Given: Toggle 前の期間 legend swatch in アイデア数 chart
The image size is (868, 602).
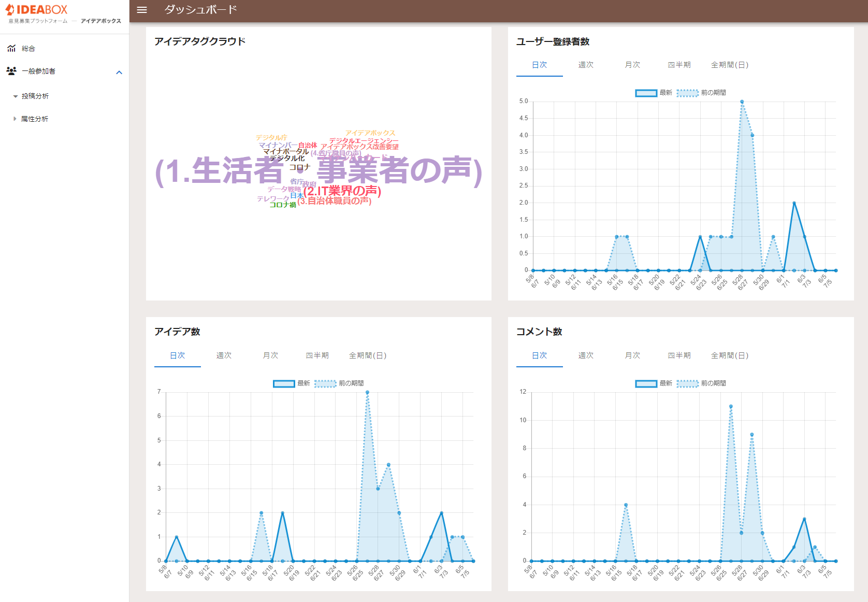Looking at the screenshot, I should click(x=325, y=383).
